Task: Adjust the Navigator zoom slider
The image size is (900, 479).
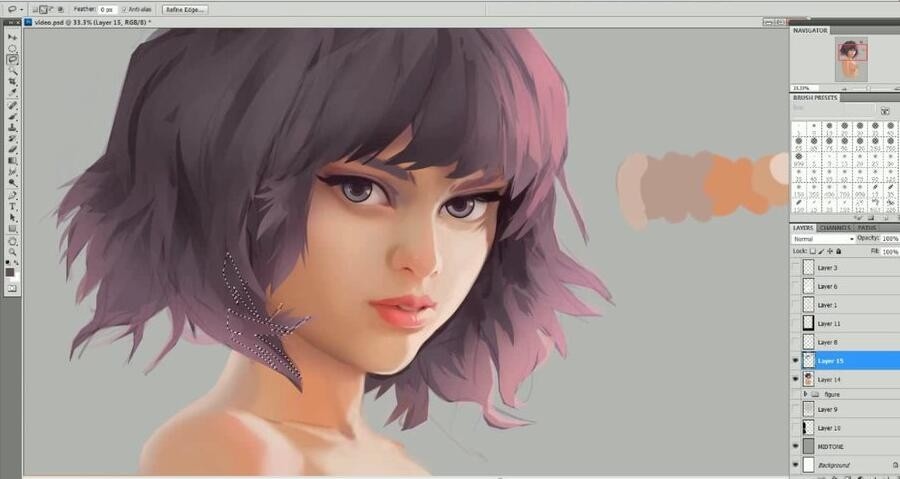Action: point(868,88)
